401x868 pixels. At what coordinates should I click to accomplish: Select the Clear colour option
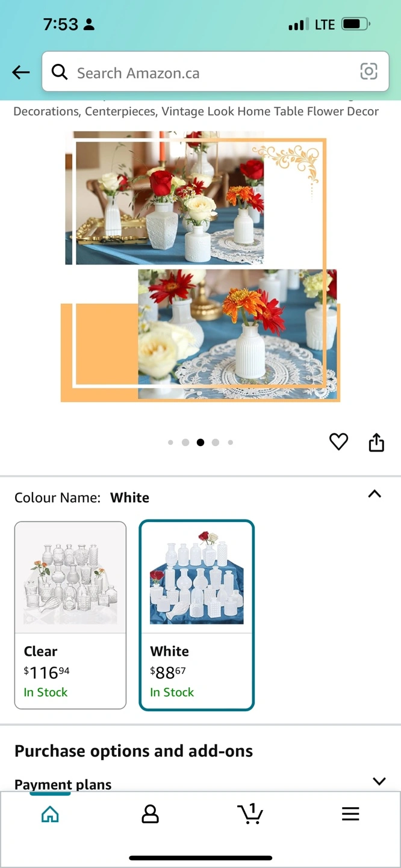[70, 615]
